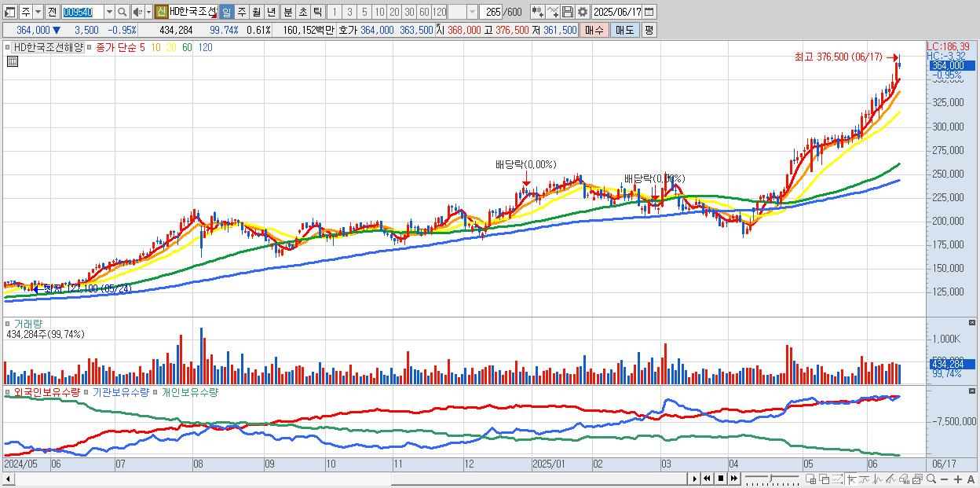Click the 매수 buy button
980x488 pixels.
pyautogui.click(x=594, y=30)
